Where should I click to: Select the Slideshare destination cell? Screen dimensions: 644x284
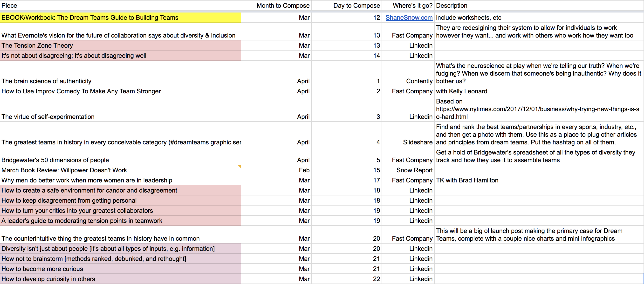click(418, 142)
